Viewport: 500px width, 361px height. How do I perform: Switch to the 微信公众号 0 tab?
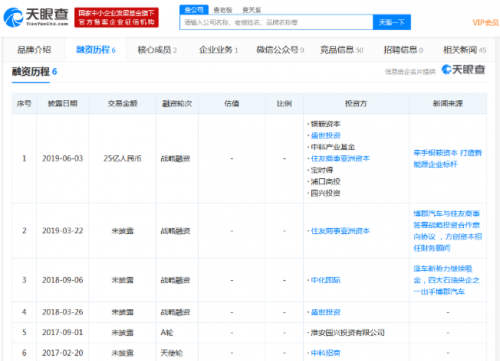click(280, 50)
